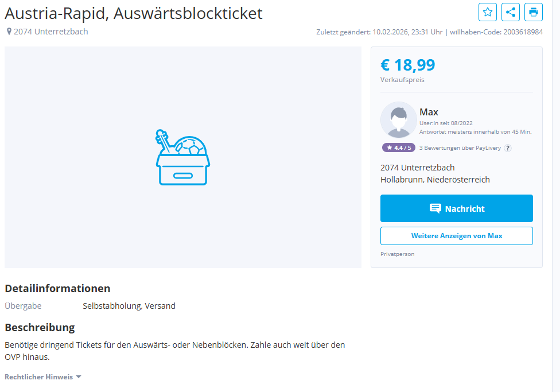560x392 pixels.
Task: Click the location pin below the title
Action: point(9,32)
